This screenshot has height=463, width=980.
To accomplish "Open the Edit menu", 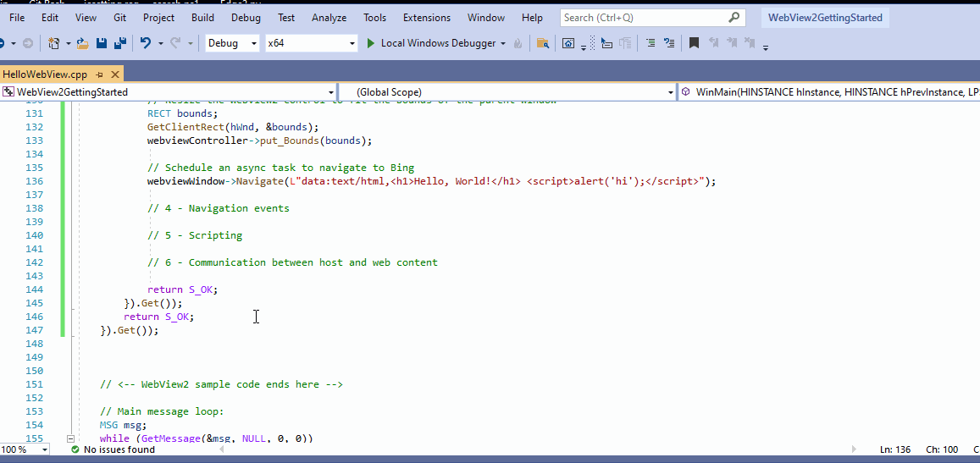I will pyautogui.click(x=50, y=18).
